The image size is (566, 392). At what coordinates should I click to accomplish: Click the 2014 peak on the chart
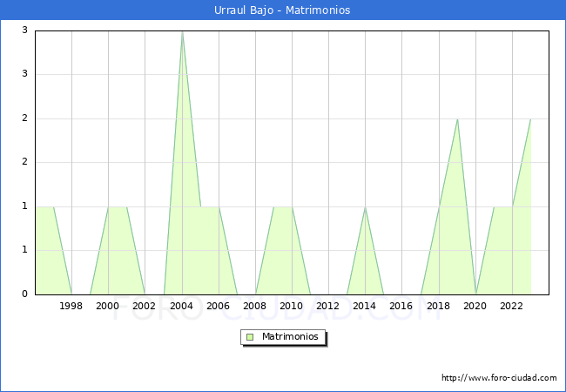coord(365,207)
